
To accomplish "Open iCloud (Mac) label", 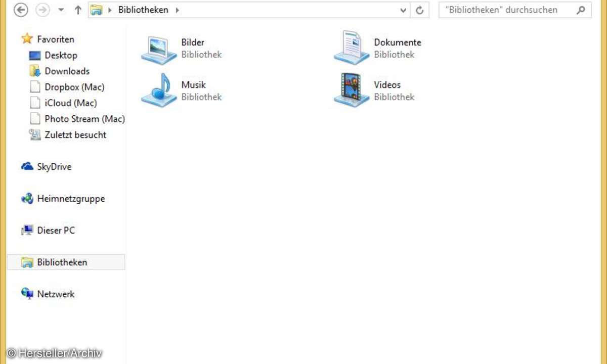I will tap(71, 103).
